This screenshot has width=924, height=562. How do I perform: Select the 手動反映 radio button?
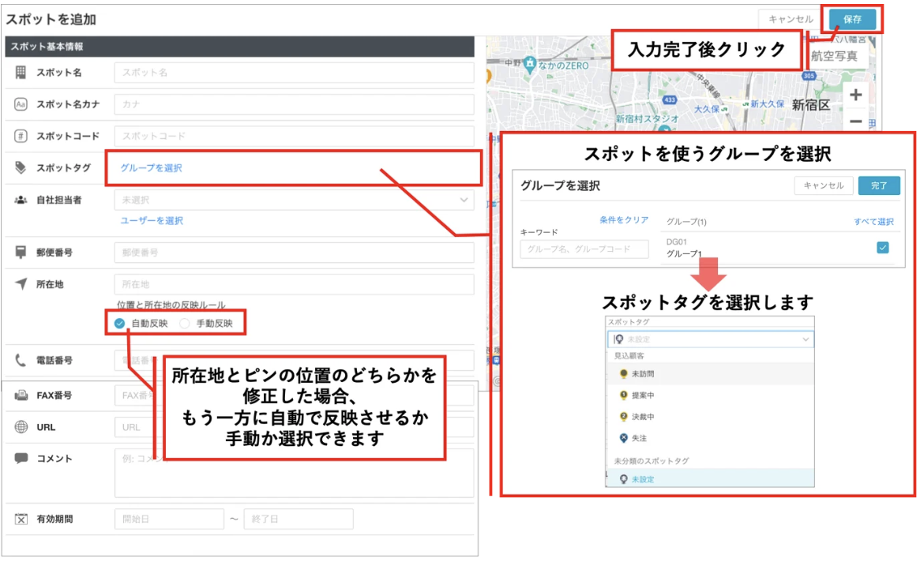coord(185,324)
